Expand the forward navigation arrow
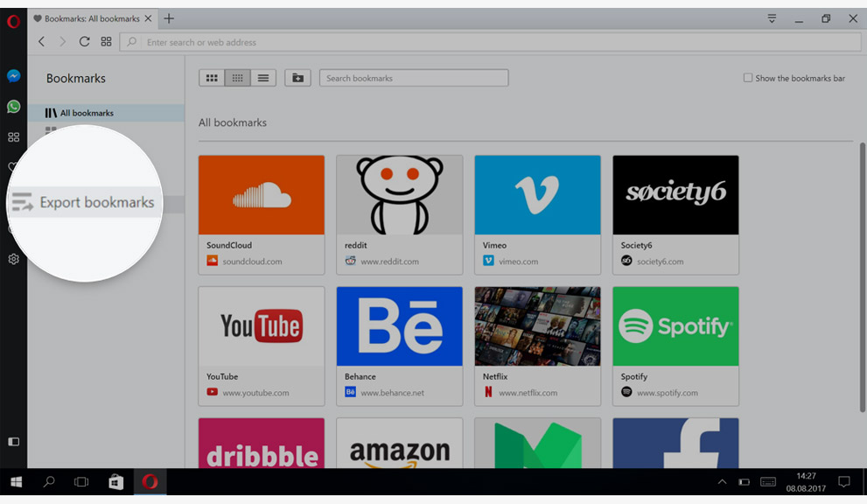Screen dimensions: 867x504 62,41
